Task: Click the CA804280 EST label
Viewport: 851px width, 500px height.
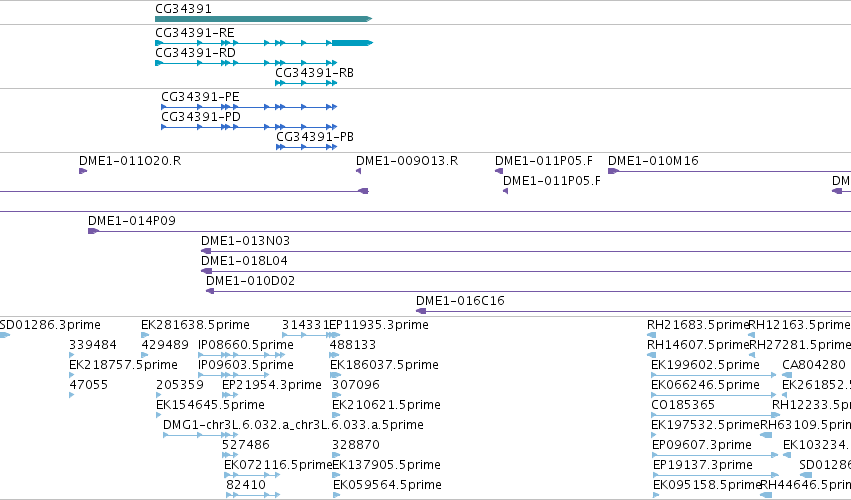Action: tap(814, 365)
